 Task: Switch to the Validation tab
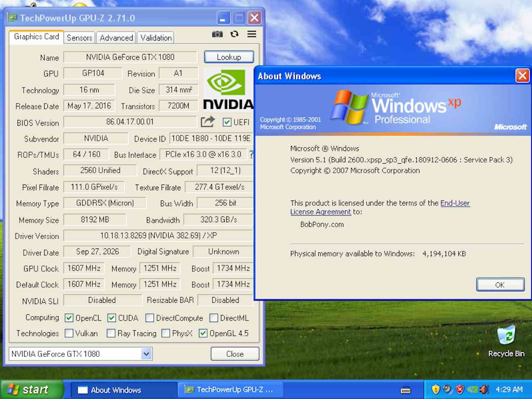point(156,38)
